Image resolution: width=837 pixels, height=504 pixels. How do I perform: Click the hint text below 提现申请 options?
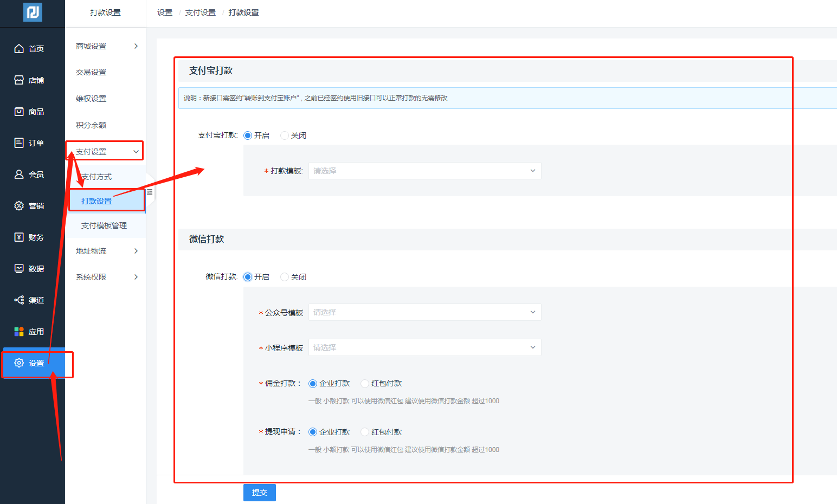pyautogui.click(x=404, y=450)
